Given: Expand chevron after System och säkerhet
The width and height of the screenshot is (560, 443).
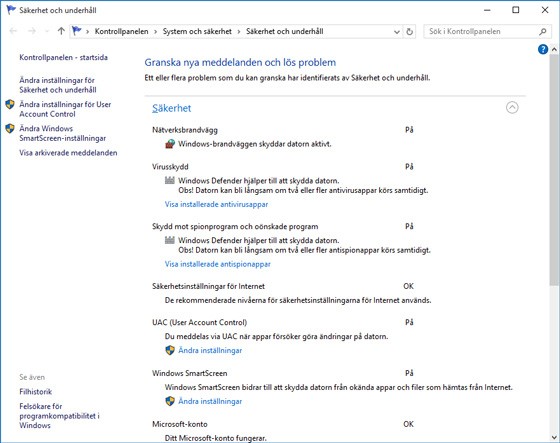Looking at the screenshot, I should coord(239,32).
